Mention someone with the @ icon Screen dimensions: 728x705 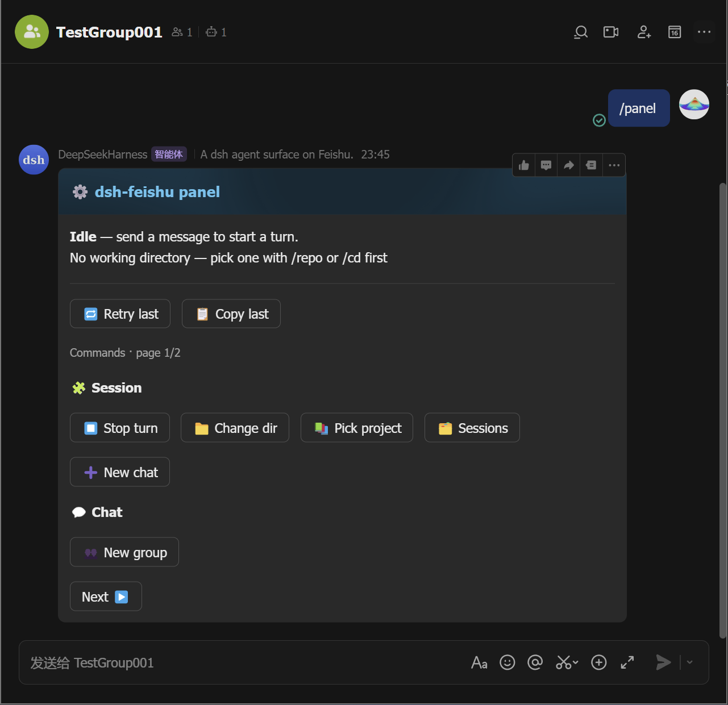coord(535,662)
